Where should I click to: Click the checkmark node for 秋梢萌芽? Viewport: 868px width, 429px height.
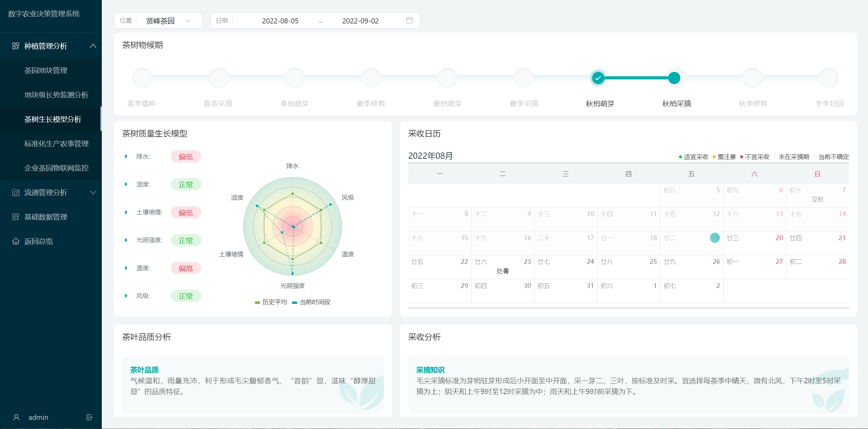598,78
